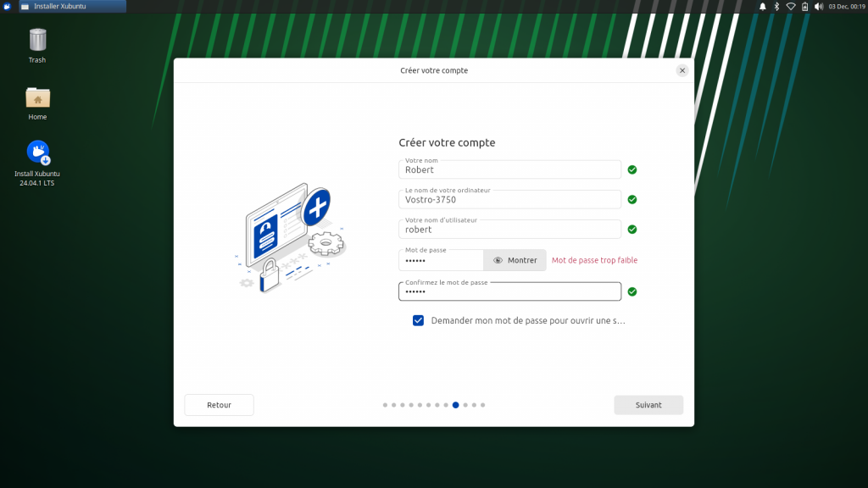Click the 'Votre nom d'utilisateur' field
Screen dimensions: 868x488
pos(509,230)
